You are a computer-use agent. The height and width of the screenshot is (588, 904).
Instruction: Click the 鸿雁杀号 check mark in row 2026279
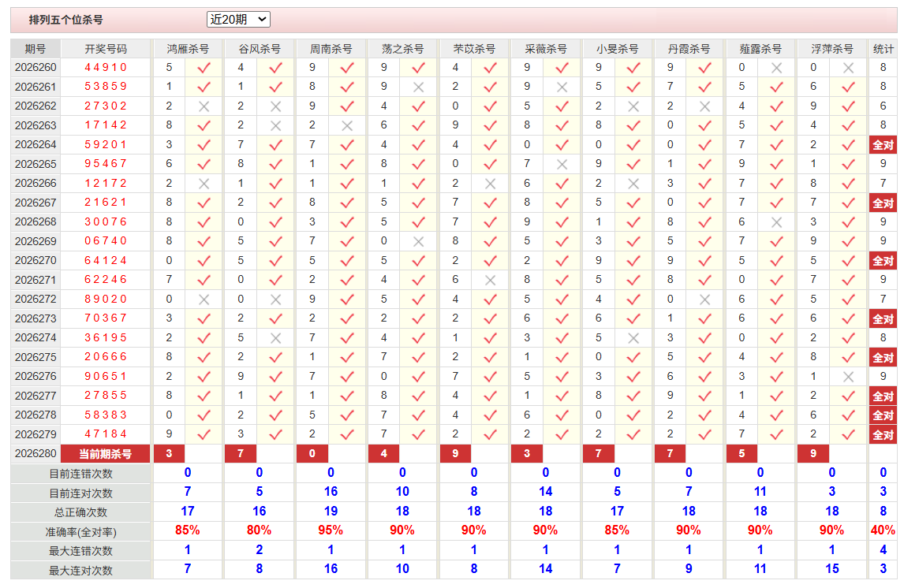click(x=204, y=435)
